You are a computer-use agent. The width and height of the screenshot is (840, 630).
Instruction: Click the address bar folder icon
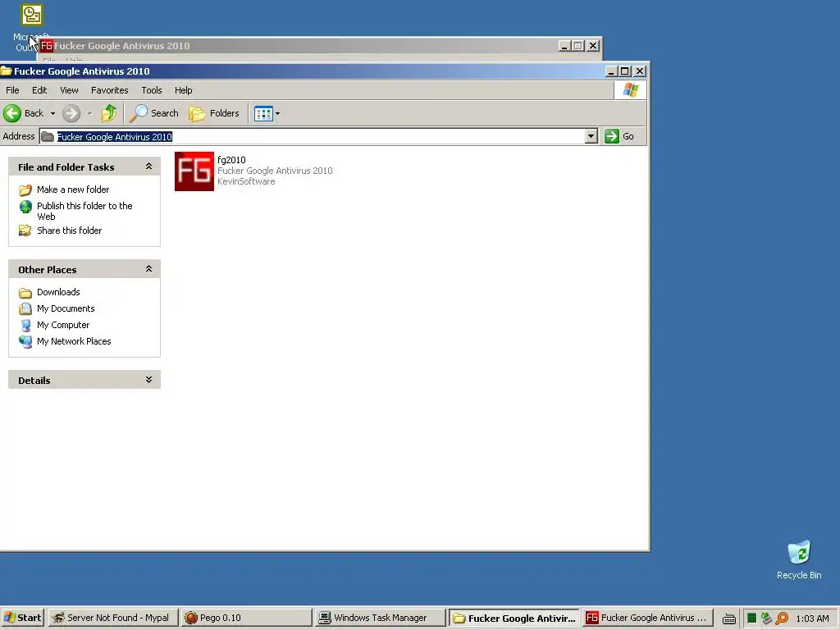[x=48, y=137]
